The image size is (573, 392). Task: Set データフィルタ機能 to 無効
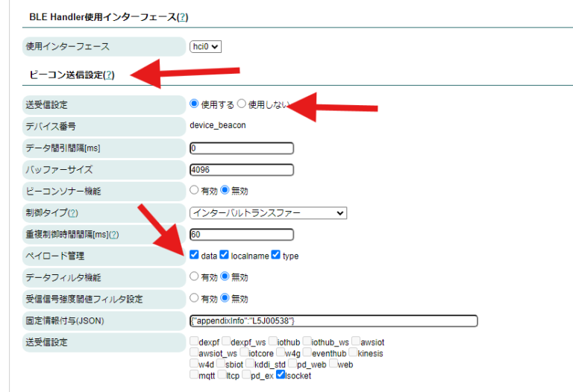pos(225,276)
